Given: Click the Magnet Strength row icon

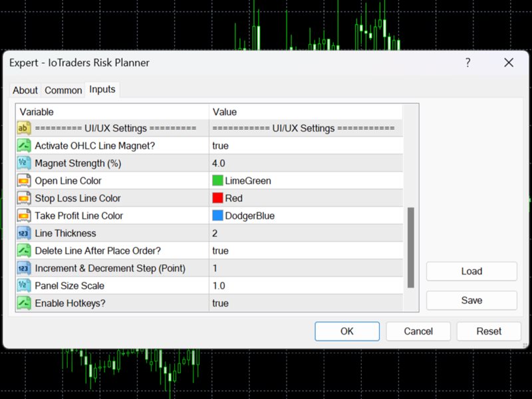Looking at the screenshot, I should click(24, 164).
